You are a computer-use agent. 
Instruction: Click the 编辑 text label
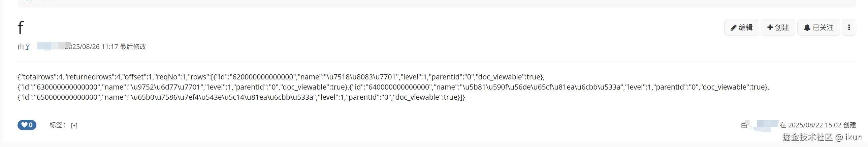point(746,27)
